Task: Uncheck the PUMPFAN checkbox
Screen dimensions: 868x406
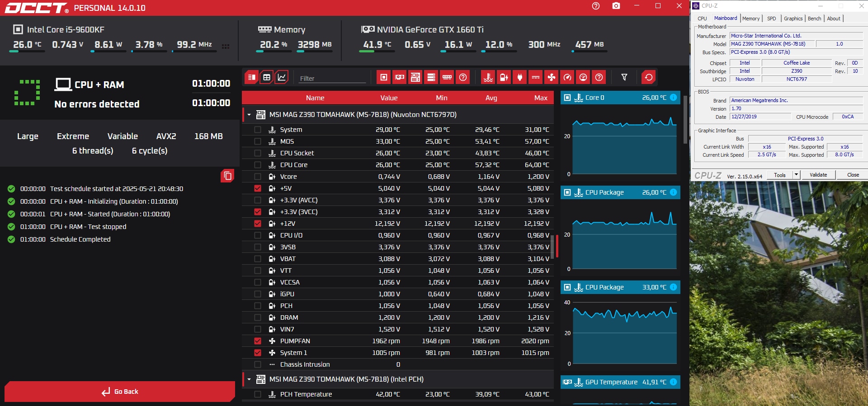Action: 258,341
